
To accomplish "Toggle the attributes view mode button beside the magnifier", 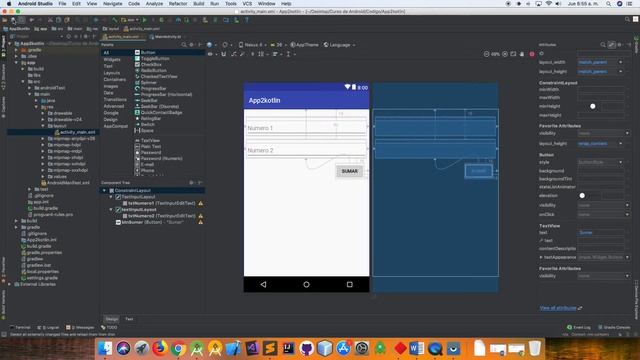I will (x=611, y=44).
